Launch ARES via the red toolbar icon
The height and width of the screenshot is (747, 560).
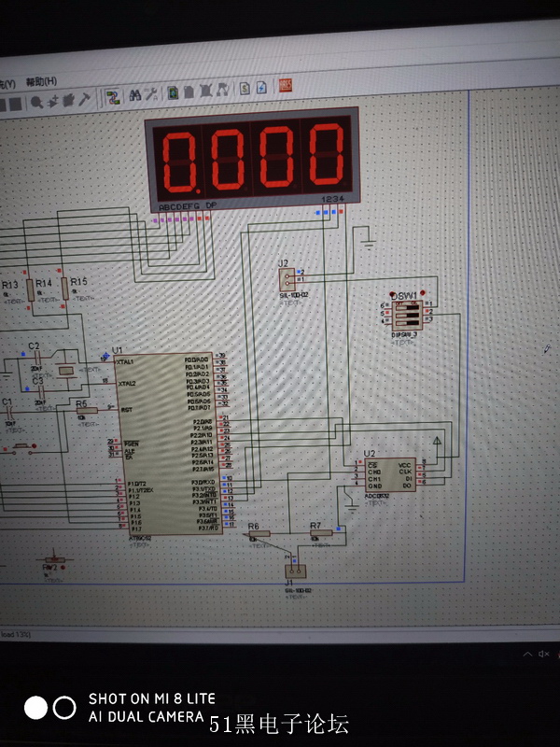286,85
